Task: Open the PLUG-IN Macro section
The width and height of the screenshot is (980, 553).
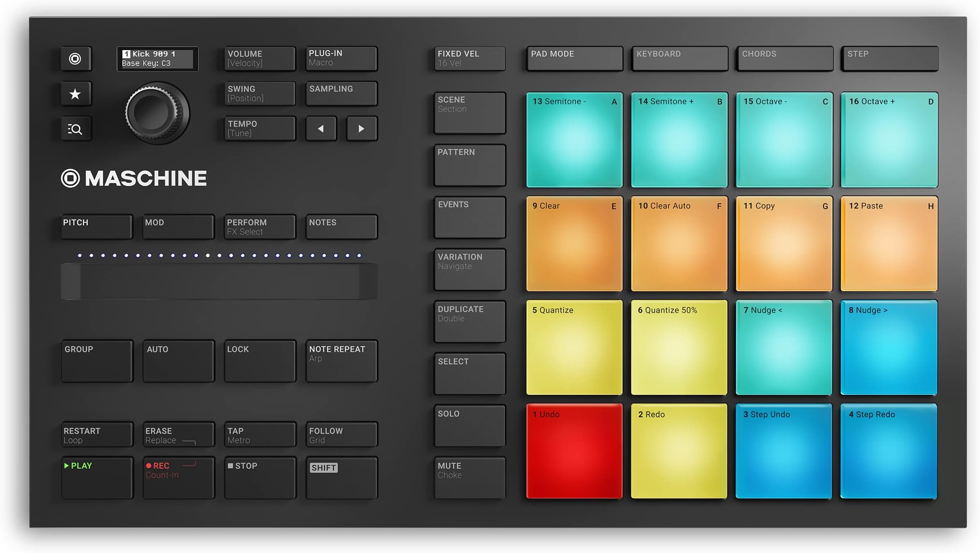Action: (341, 58)
